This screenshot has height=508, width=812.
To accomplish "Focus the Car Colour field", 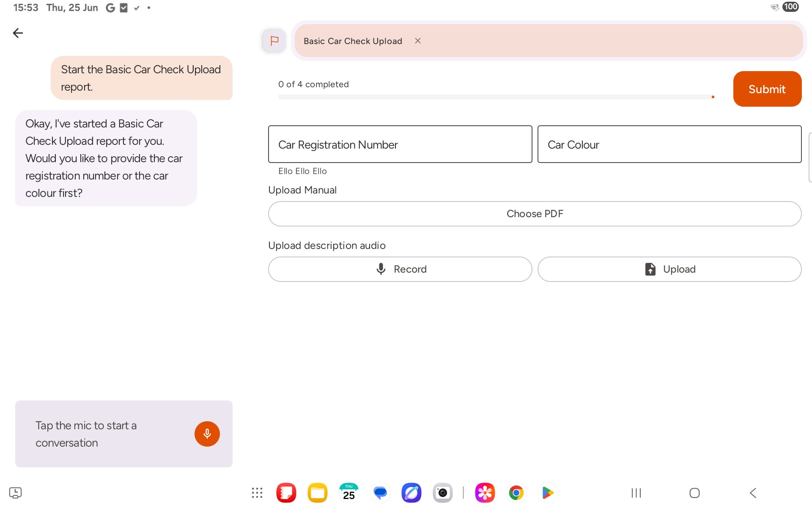I will [x=669, y=144].
